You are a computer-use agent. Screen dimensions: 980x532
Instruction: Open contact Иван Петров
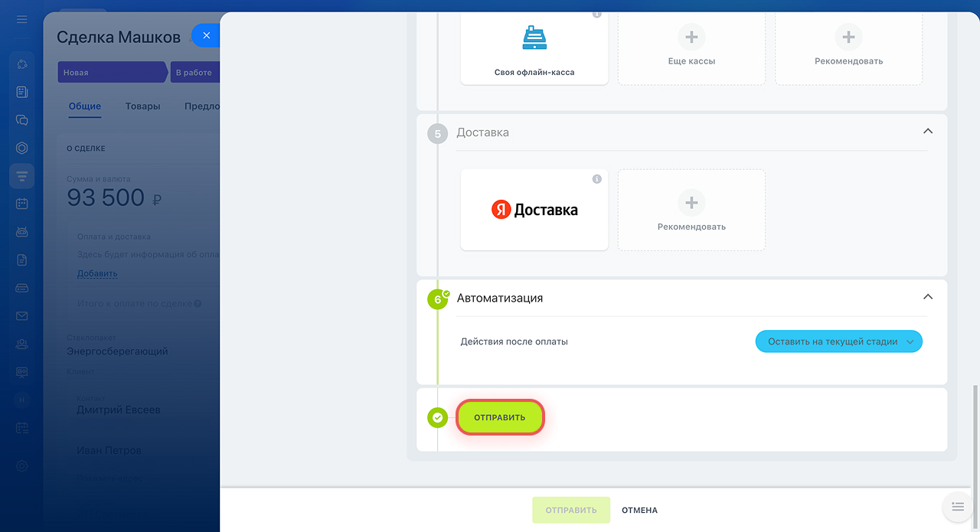(x=109, y=450)
